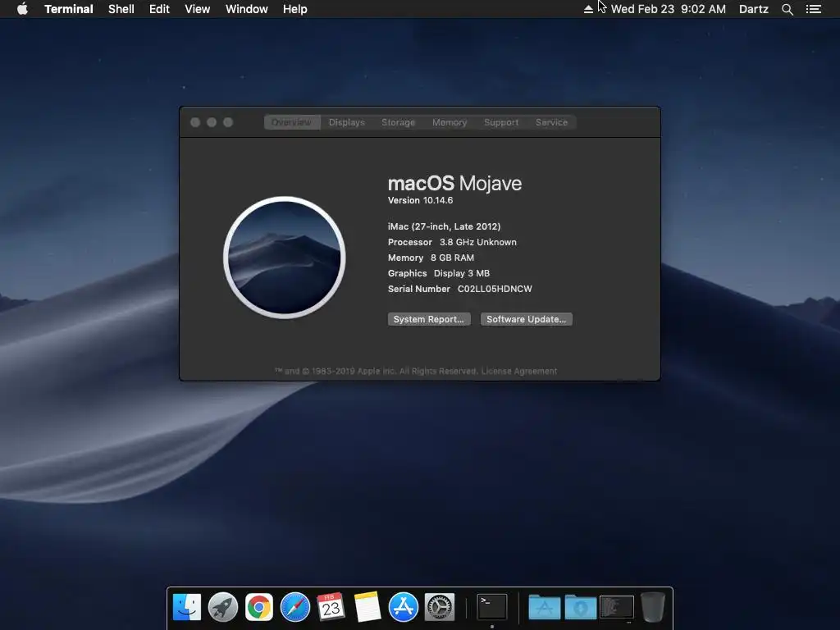The image size is (840, 630).
Task: Open the Edit menu
Action: (x=159, y=9)
